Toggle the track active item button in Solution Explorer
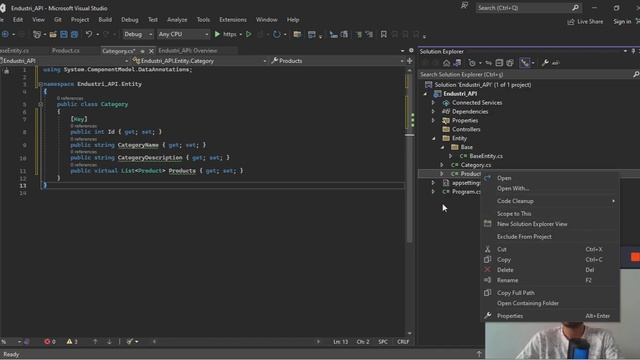640x360 pixels. click(x=524, y=63)
